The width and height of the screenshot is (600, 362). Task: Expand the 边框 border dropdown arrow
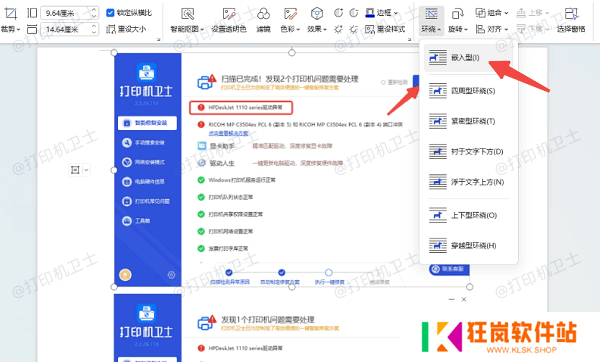(396, 13)
